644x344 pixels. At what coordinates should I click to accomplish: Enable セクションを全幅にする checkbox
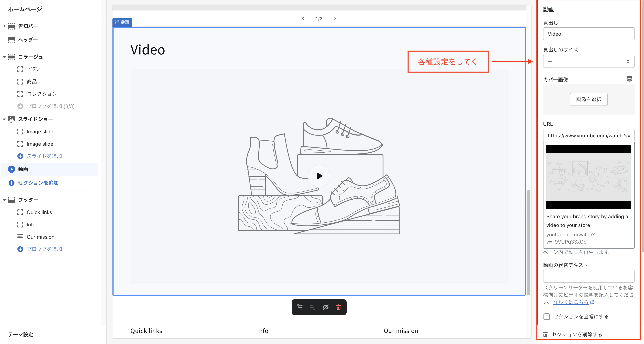[547, 316]
